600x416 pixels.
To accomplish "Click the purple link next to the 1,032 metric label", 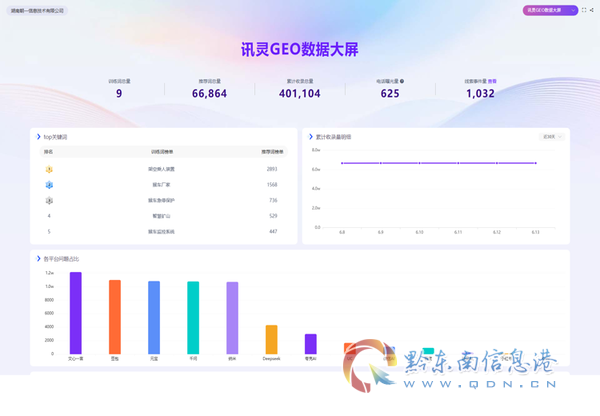I will coord(492,81).
